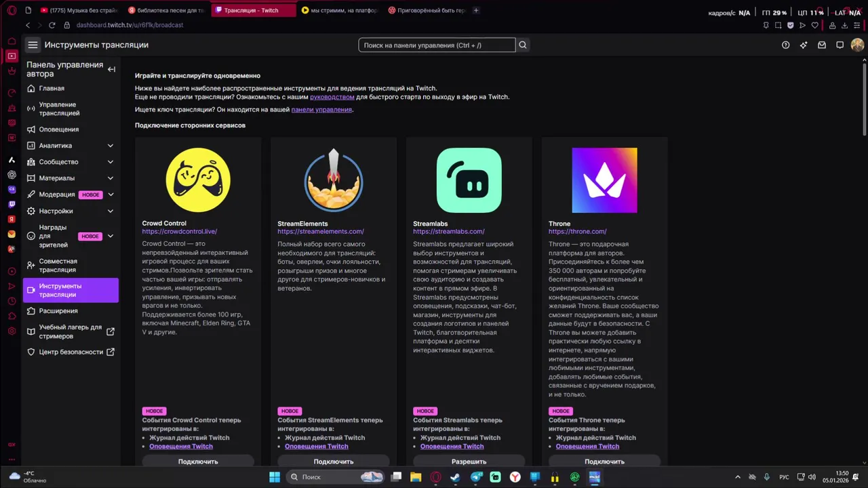
Task: Open the Telegram icon on the taskbar
Action: click(475, 477)
